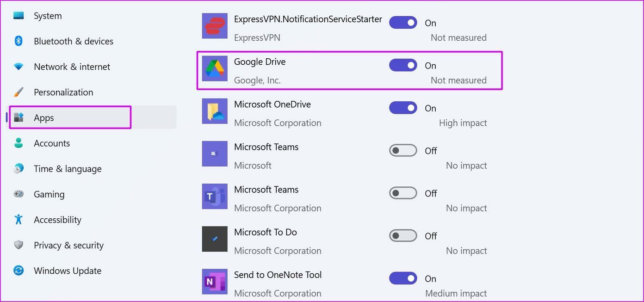
Task: Click the Send to OneNote Tool icon
Action: coord(215,281)
